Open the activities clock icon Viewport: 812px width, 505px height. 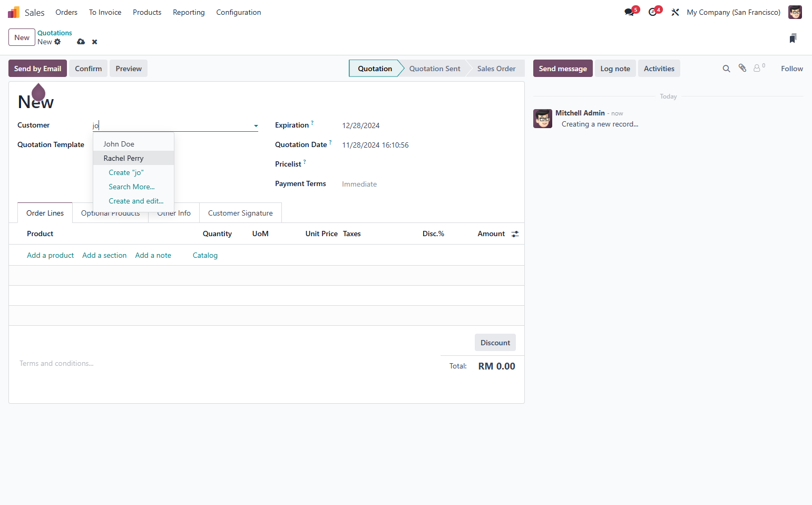tap(653, 12)
